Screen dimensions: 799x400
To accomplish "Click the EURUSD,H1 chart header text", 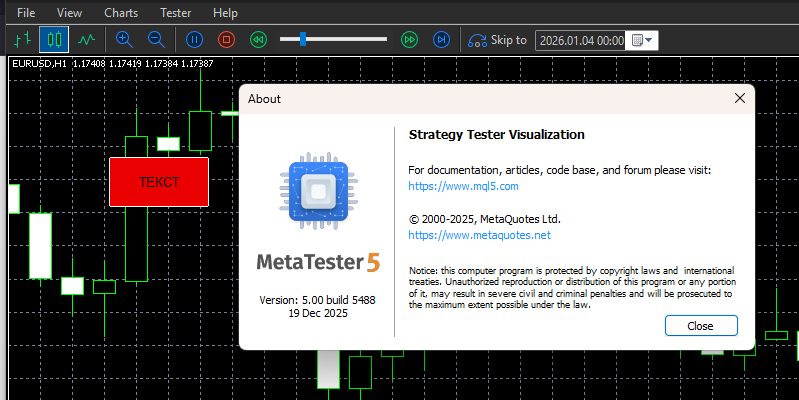I will coord(39,64).
